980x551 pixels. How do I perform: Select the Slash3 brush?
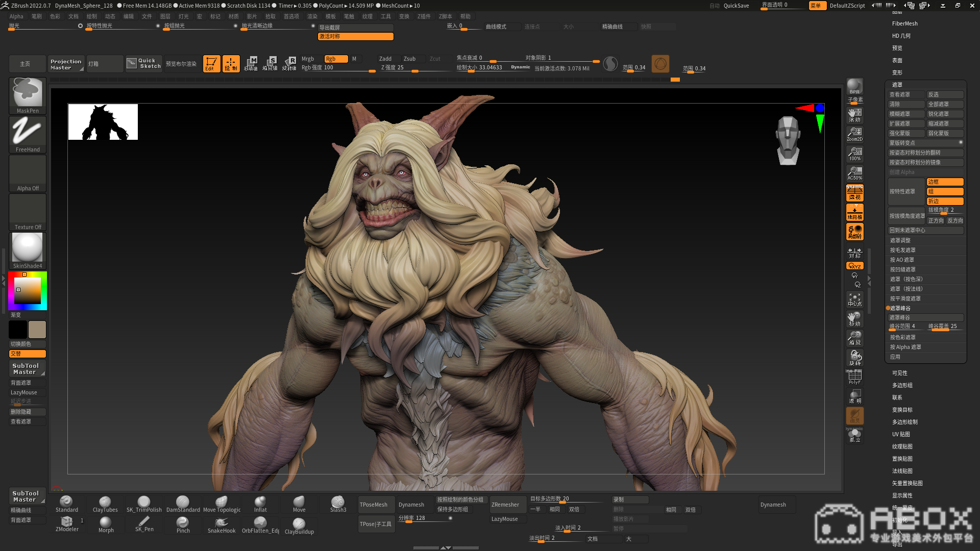(338, 504)
